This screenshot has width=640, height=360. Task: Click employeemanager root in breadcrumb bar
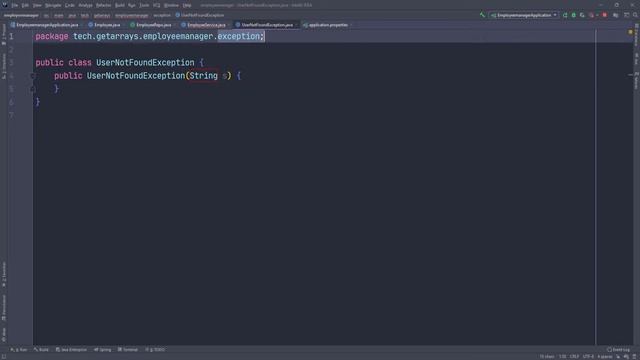[x=21, y=16]
